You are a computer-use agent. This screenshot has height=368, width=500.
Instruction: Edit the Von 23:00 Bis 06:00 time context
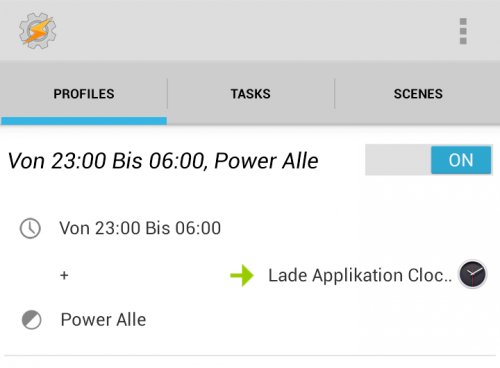140,228
